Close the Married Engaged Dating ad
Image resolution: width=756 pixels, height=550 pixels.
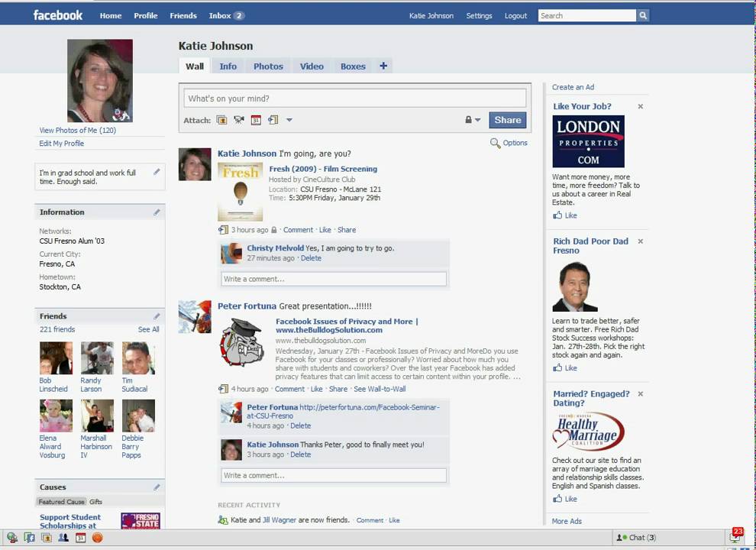pyautogui.click(x=640, y=394)
